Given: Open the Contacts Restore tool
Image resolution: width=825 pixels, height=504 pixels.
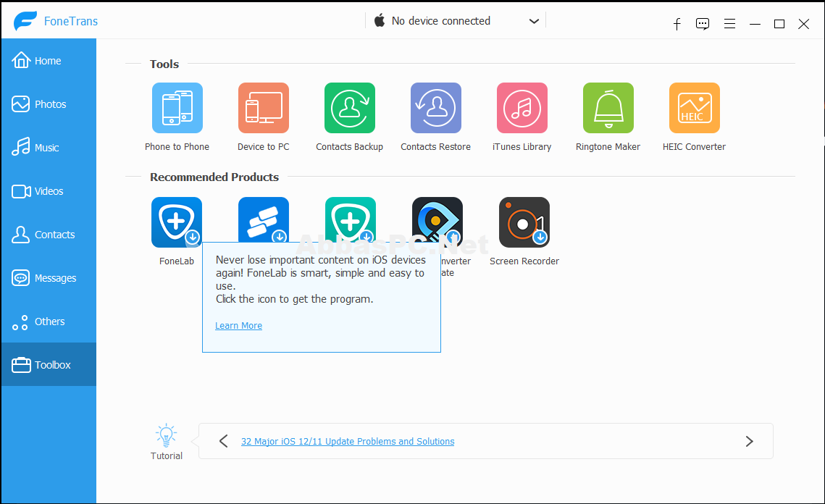Looking at the screenshot, I should tap(436, 108).
